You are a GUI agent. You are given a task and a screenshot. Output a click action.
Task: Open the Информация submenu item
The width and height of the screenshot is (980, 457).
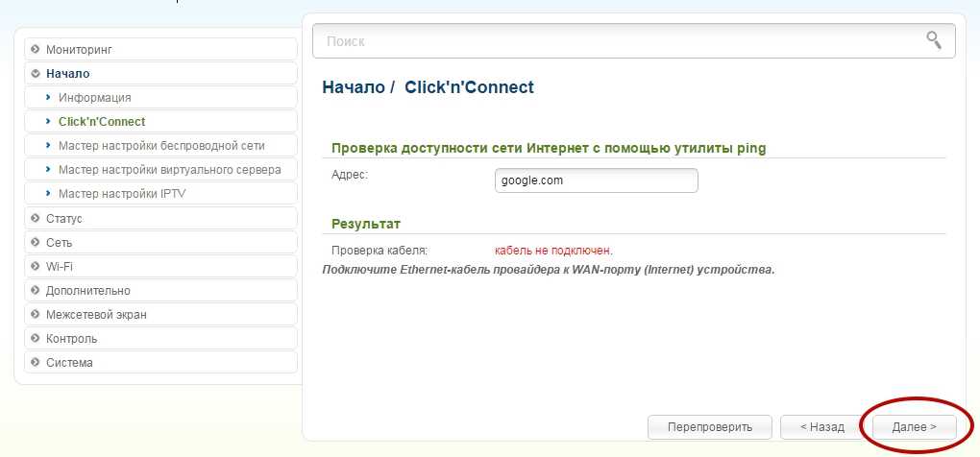[94, 97]
